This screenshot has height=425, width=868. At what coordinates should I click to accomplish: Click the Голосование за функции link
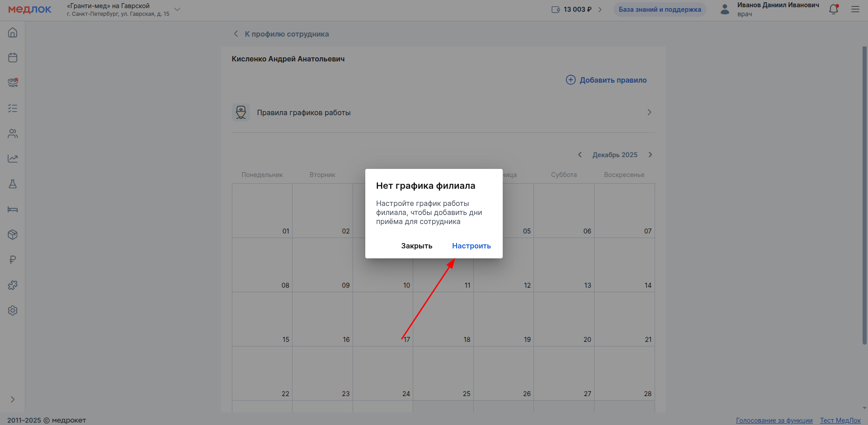[774, 420]
